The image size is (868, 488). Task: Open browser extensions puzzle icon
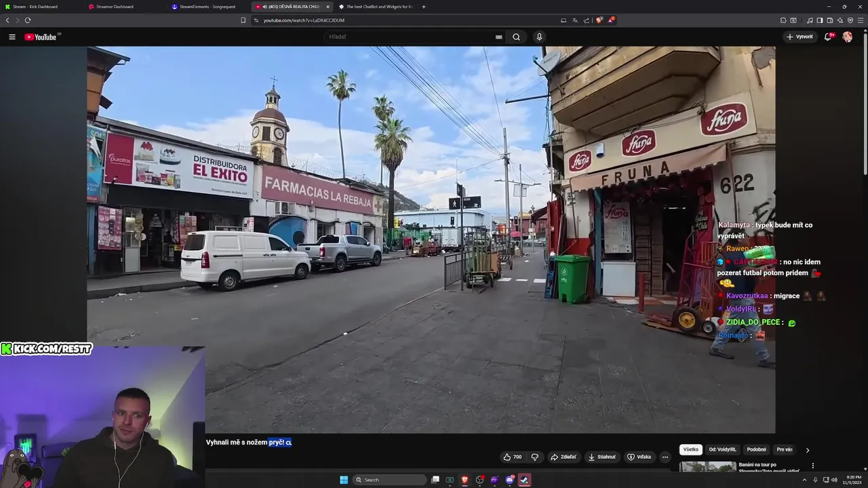pos(783,20)
